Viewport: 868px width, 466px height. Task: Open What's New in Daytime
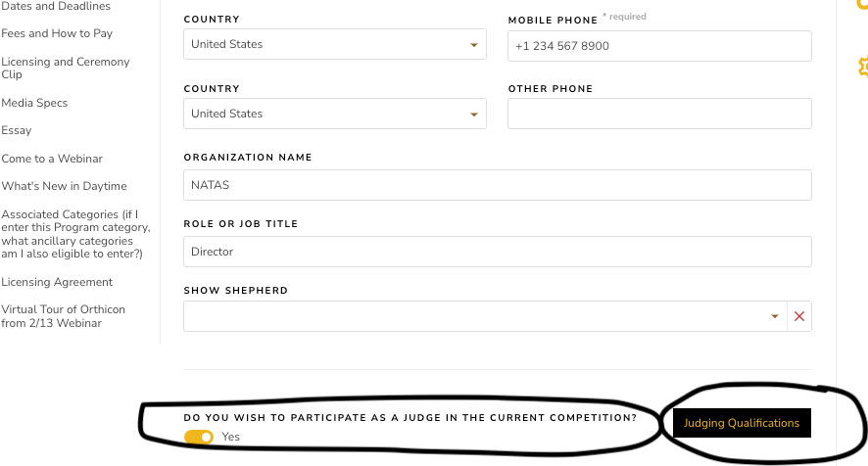65,186
